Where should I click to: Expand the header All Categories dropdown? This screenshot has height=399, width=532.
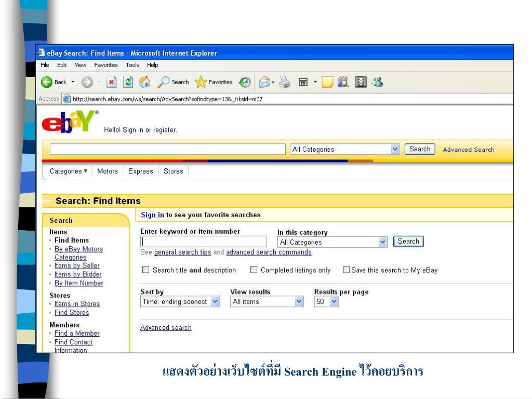395,149
